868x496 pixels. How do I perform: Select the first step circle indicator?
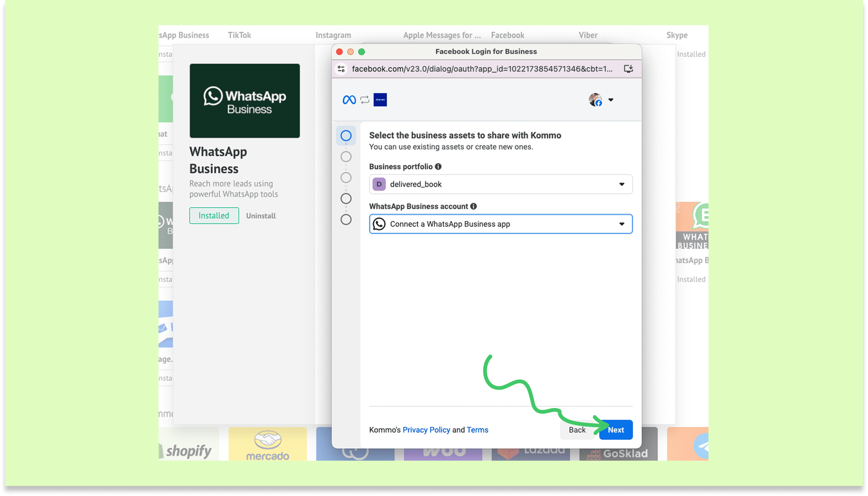pos(346,136)
